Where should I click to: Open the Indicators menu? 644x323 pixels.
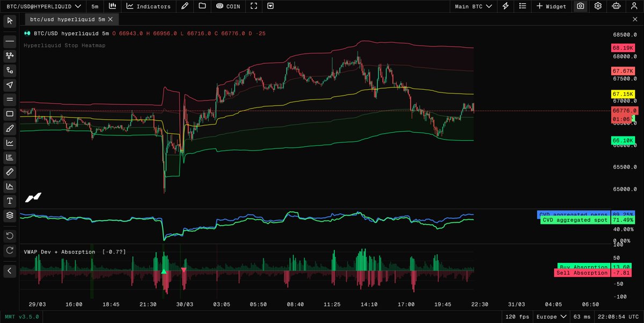pos(148,6)
